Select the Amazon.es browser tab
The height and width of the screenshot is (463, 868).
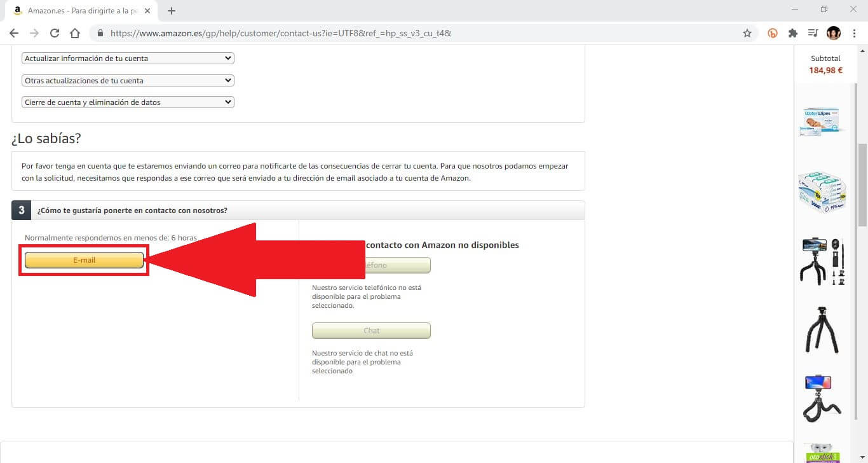click(81, 11)
